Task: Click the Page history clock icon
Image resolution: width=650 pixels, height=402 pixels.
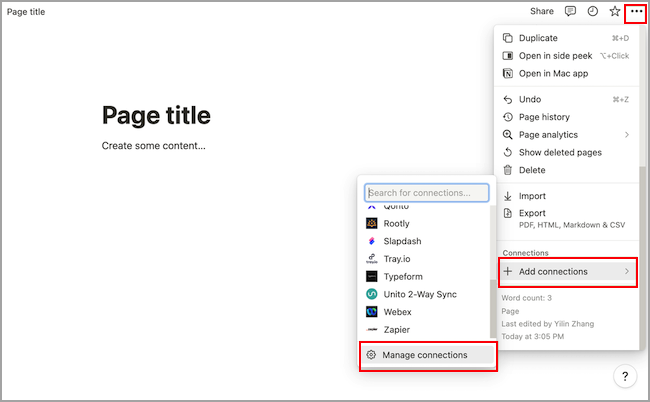Action: (507, 117)
